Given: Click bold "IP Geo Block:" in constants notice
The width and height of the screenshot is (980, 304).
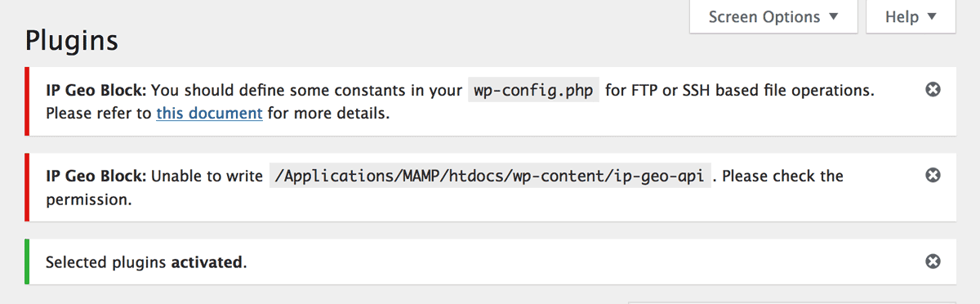Looking at the screenshot, I should [x=96, y=90].
